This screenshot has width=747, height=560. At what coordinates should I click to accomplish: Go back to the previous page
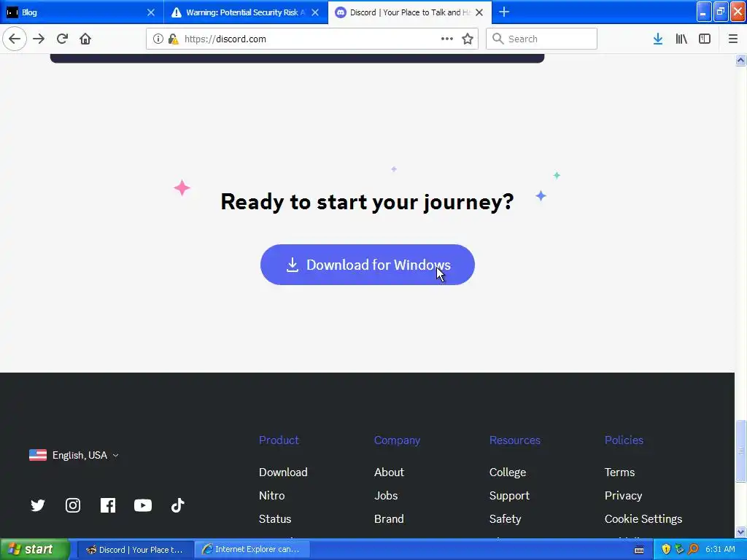pyautogui.click(x=15, y=39)
